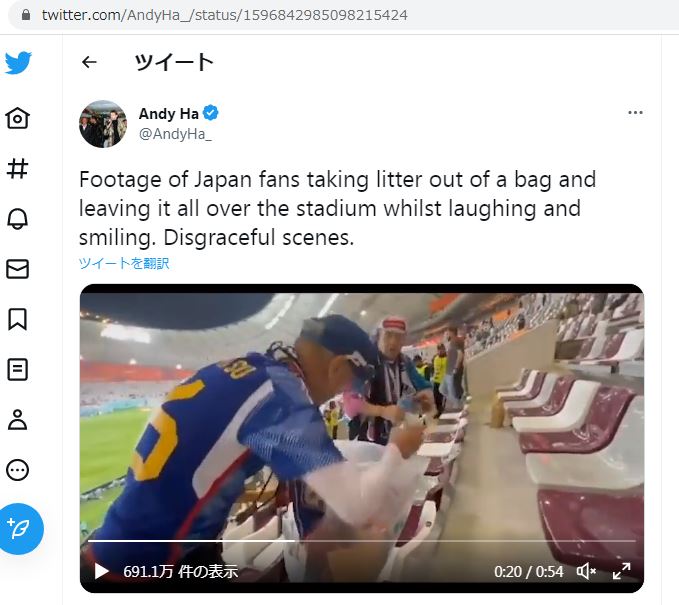Open Notifications bell icon
679x605 pixels.
tap(18, 219)
